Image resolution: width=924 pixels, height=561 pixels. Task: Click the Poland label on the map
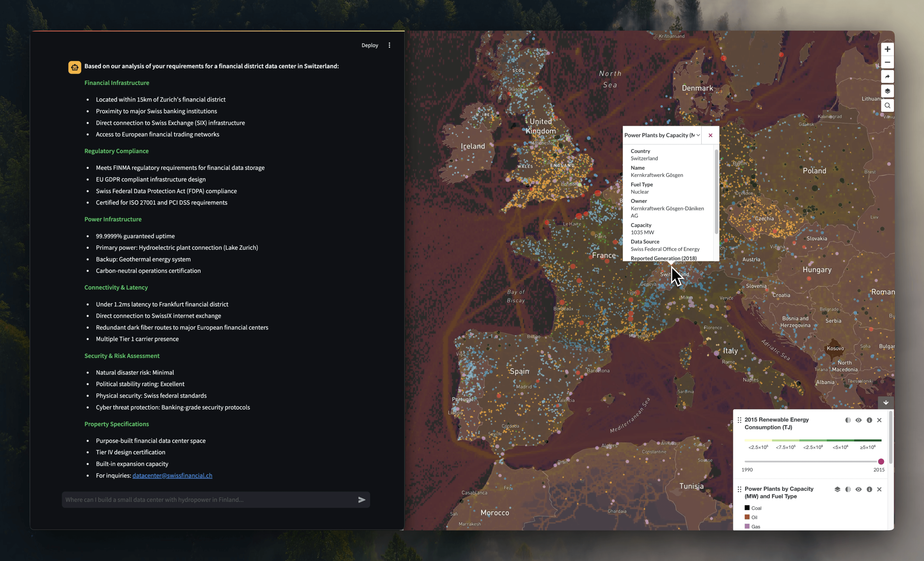(x=814, y=171)
